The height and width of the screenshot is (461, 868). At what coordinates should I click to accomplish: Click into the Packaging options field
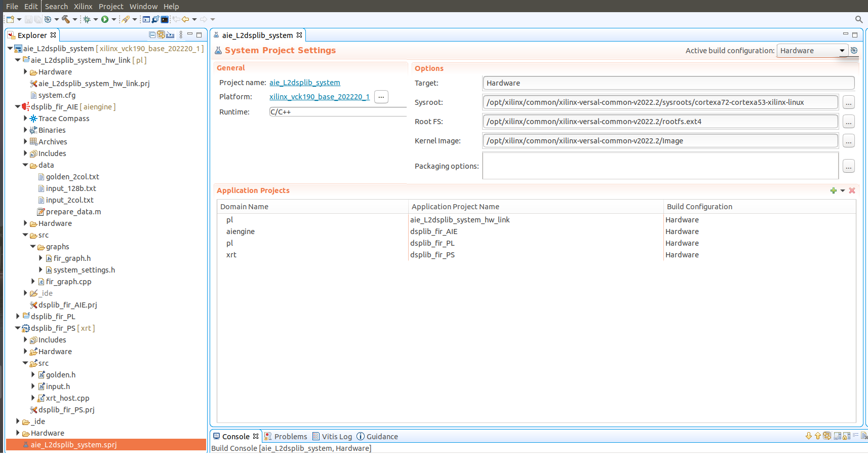coord(660,166)
